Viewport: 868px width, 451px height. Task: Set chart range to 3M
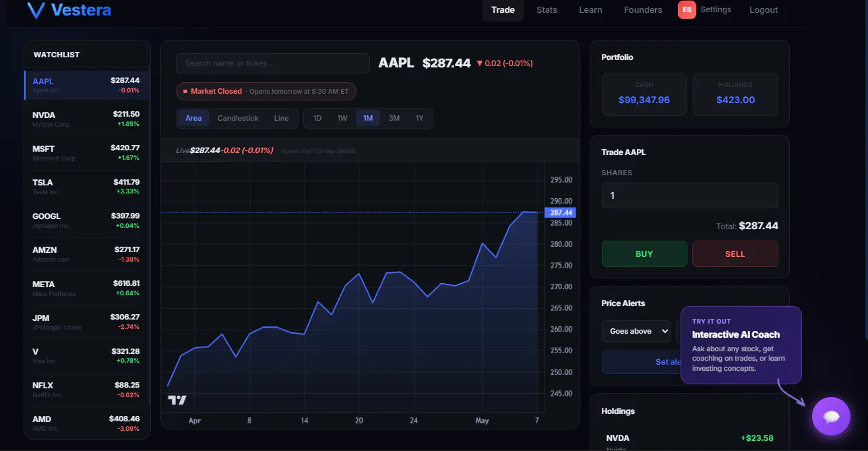coord(394,118)
